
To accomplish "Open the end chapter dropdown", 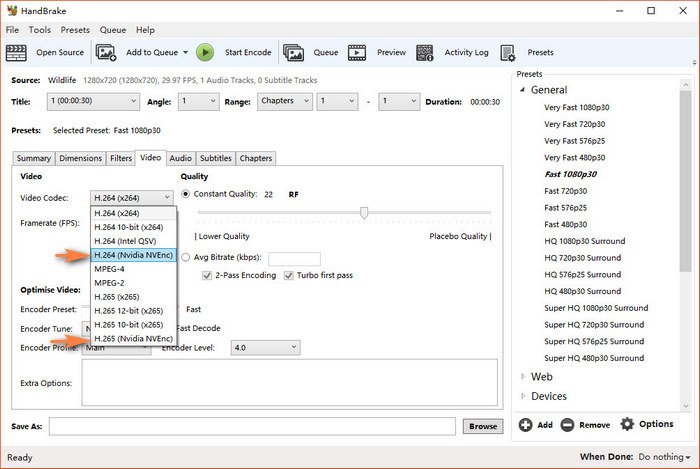I will coord(399,101).
